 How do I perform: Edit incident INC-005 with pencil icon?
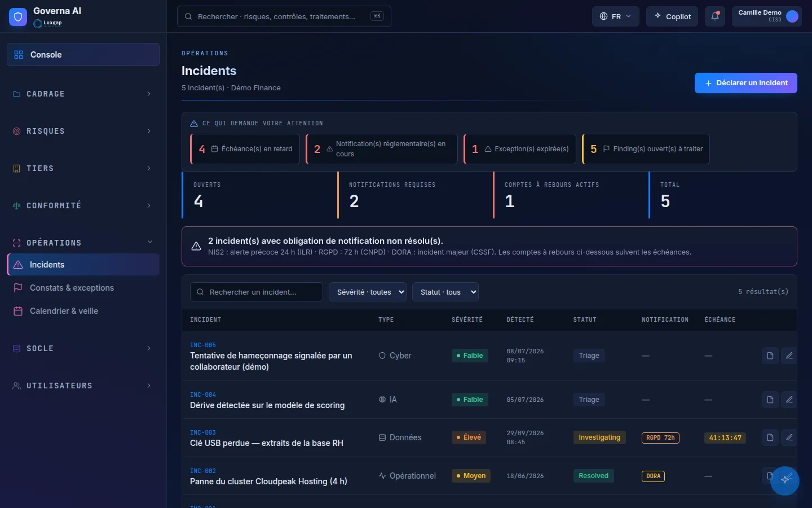[789, 356]
